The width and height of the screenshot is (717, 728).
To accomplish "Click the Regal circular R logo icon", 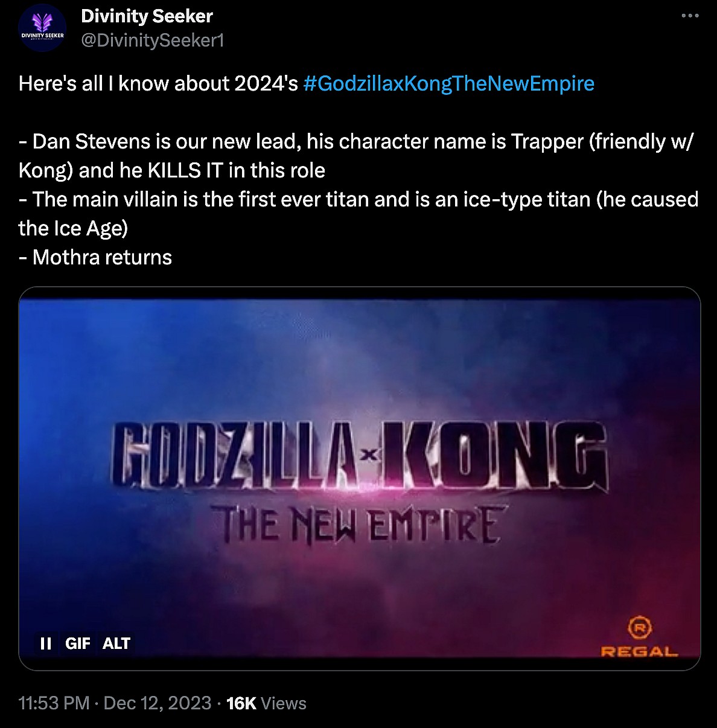I will (638, 628).
